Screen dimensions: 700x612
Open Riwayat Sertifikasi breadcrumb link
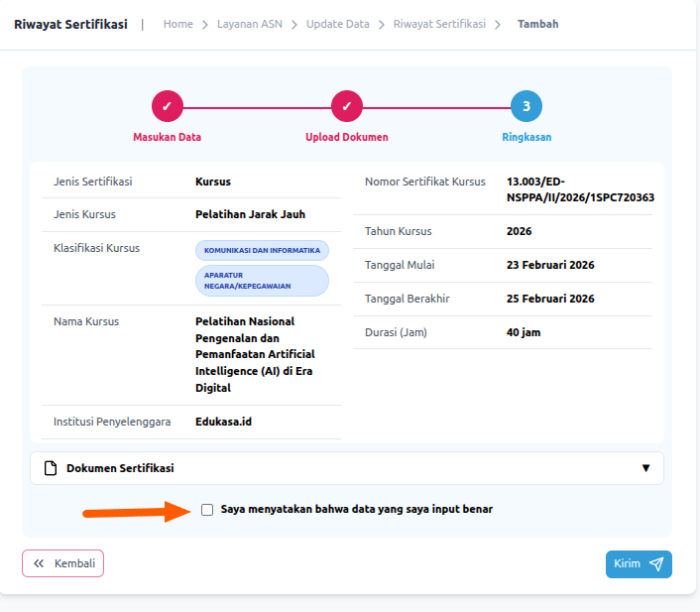439,24
